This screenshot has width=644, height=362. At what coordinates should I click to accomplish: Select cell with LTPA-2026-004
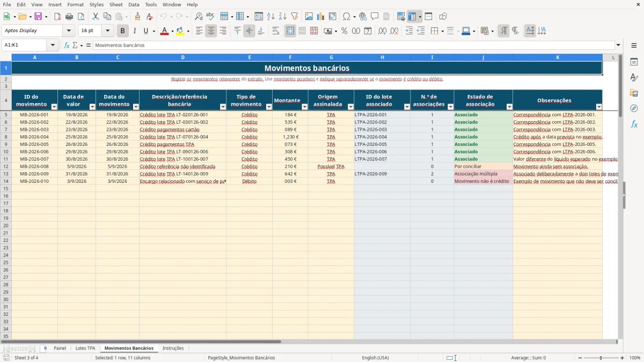tap(382, 137)
